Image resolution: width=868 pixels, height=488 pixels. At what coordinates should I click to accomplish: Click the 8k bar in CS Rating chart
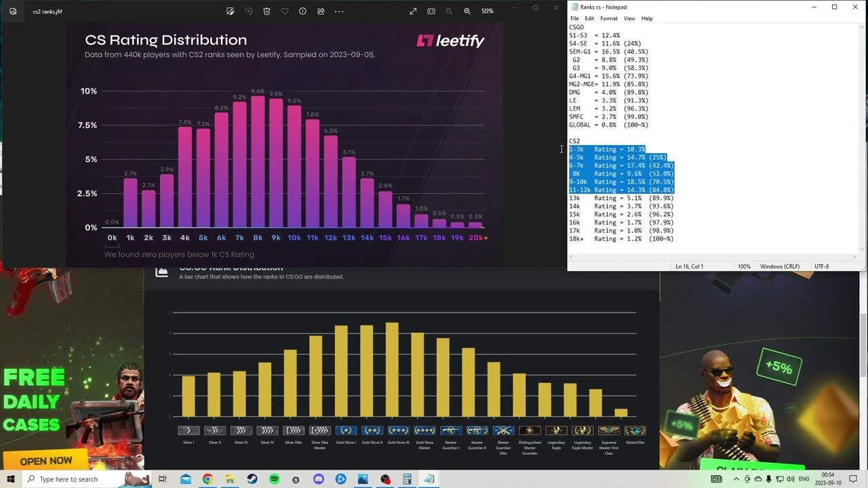[x=258, y=161]
